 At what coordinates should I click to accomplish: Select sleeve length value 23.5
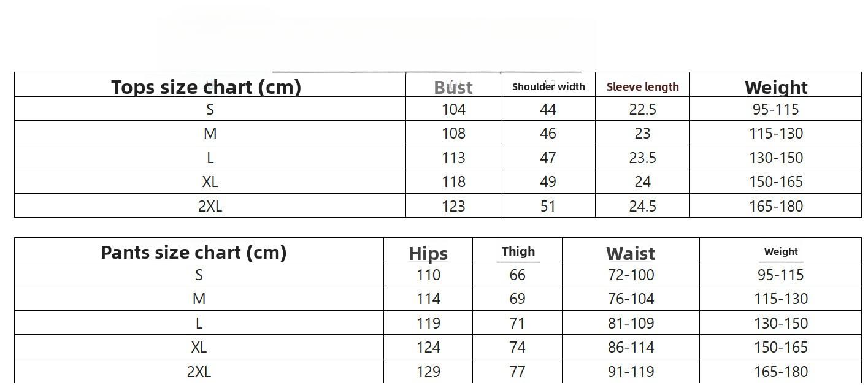tap(642, 158)
